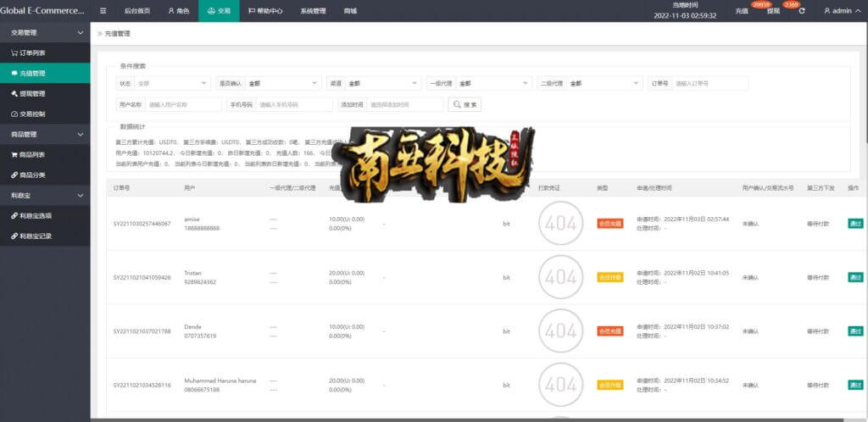
Task: Focus the 手机号码 phone number input
Action: tap(294, 104)
